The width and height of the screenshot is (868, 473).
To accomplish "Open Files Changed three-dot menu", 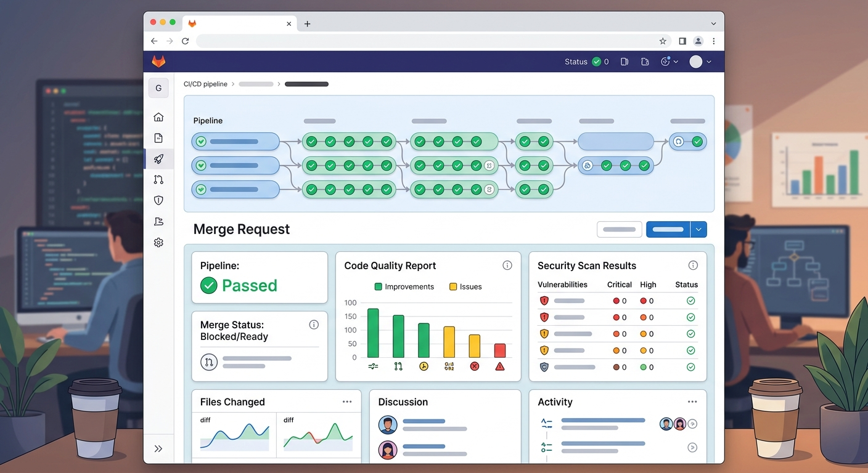I will [x=347, y=402].
